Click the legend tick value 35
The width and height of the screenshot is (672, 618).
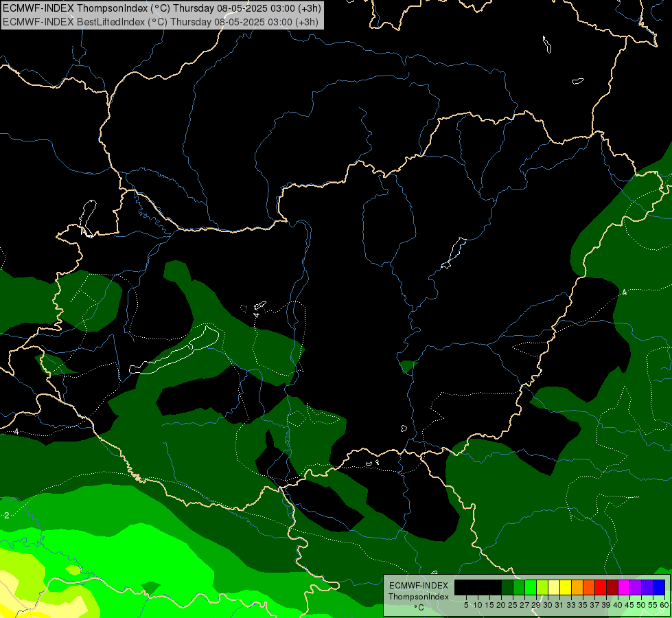point(583,605)
